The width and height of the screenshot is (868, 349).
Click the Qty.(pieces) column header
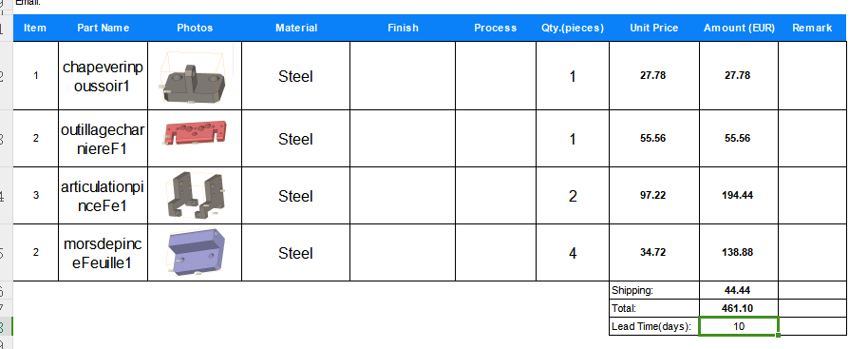[573, 28]
